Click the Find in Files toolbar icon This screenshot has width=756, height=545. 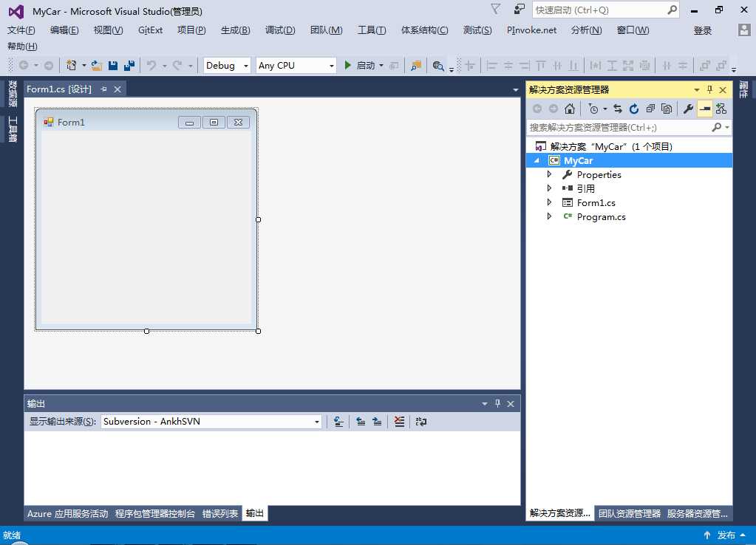click(415, 66)
